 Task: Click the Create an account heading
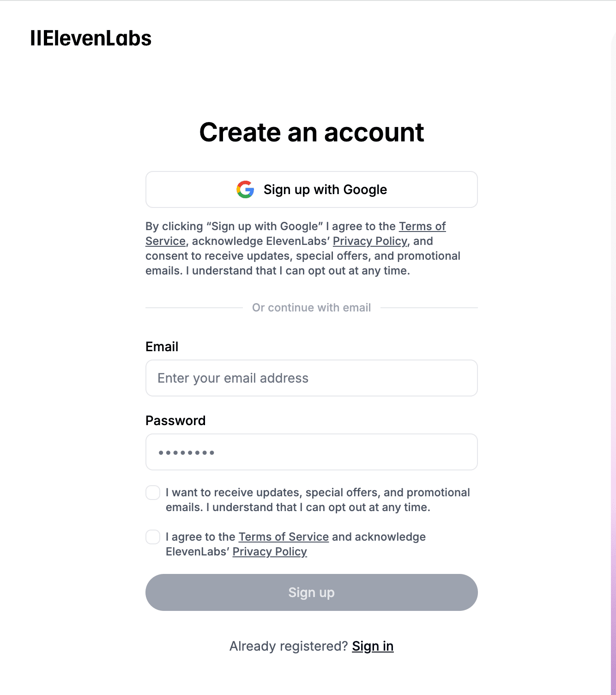coord(312,132)
